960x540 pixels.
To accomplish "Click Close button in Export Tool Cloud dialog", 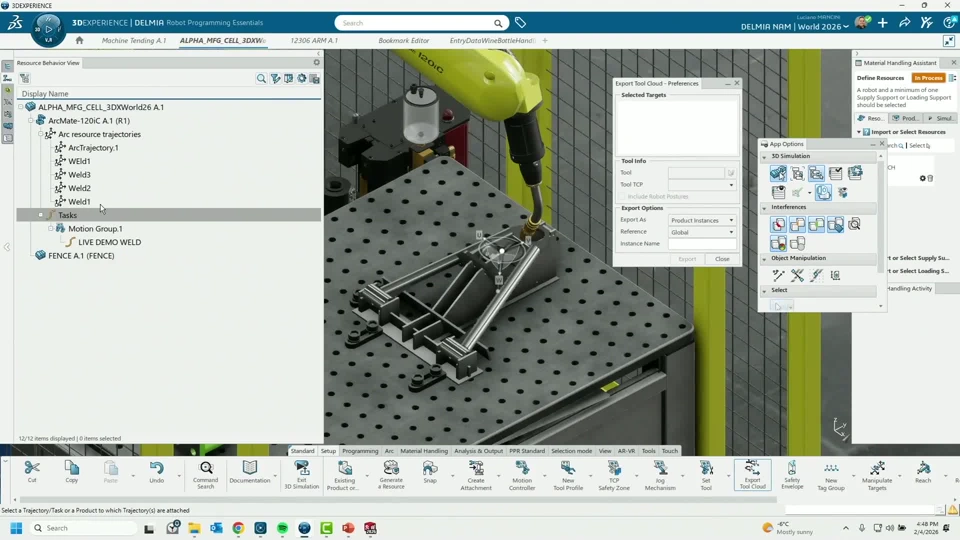I will 722,259.
